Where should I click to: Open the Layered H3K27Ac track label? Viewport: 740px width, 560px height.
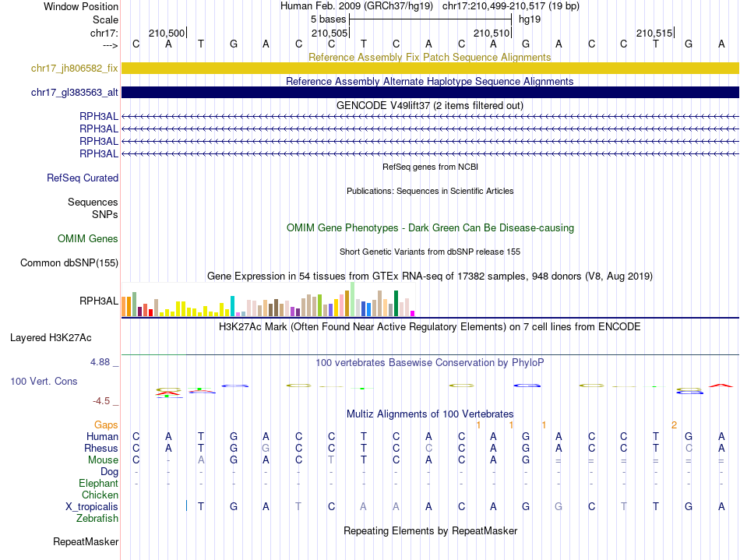click(51, 338)
